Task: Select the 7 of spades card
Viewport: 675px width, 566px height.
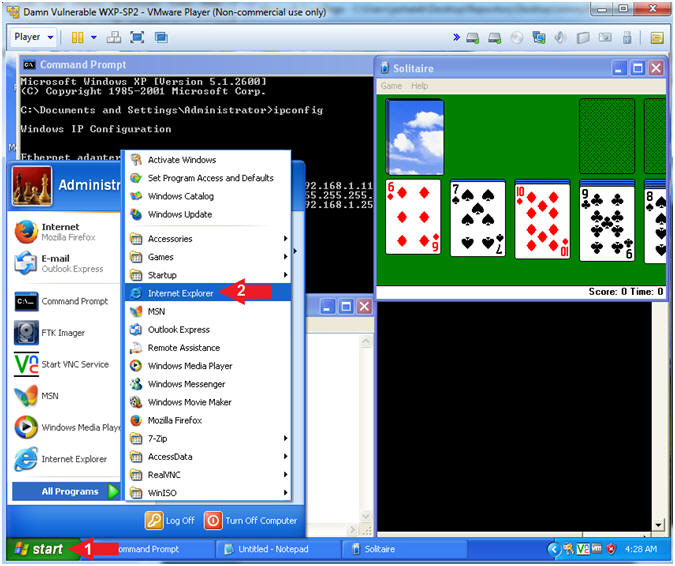Action: (478, 219)
